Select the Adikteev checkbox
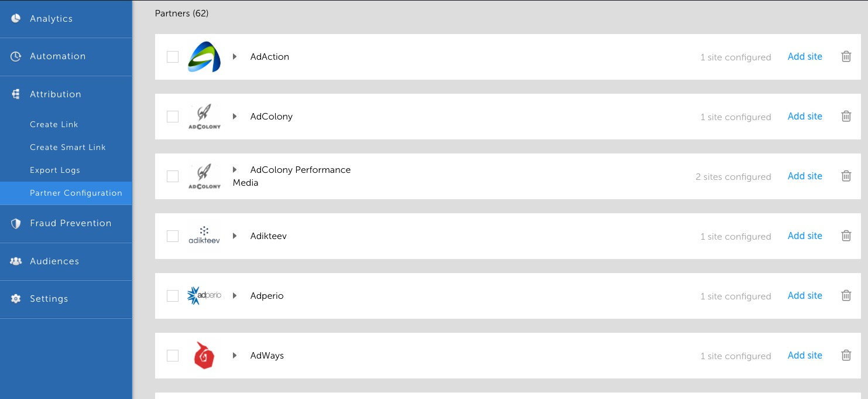 pyautogui.click(x=173, y=236)
